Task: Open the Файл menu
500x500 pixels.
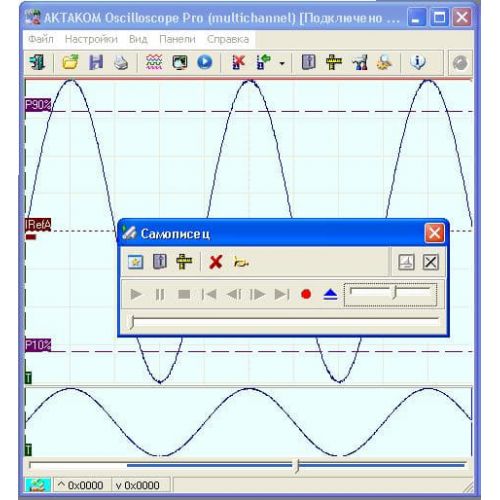Action: (41, 39)
